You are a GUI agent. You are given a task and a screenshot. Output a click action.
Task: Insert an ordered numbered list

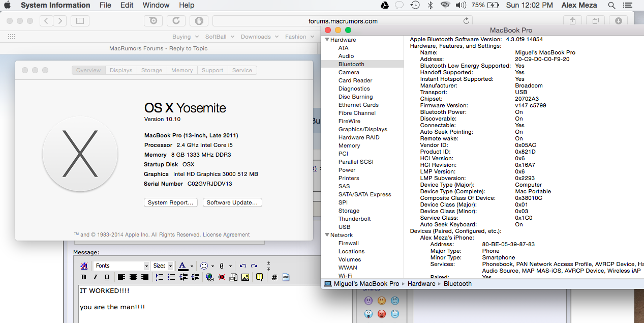pyautogui.click(x=160, y=277)
